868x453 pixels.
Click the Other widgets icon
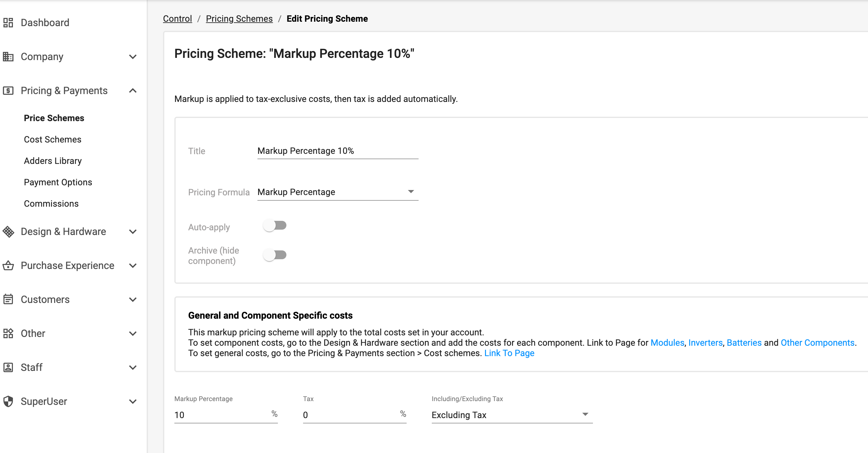pos(8,333)
